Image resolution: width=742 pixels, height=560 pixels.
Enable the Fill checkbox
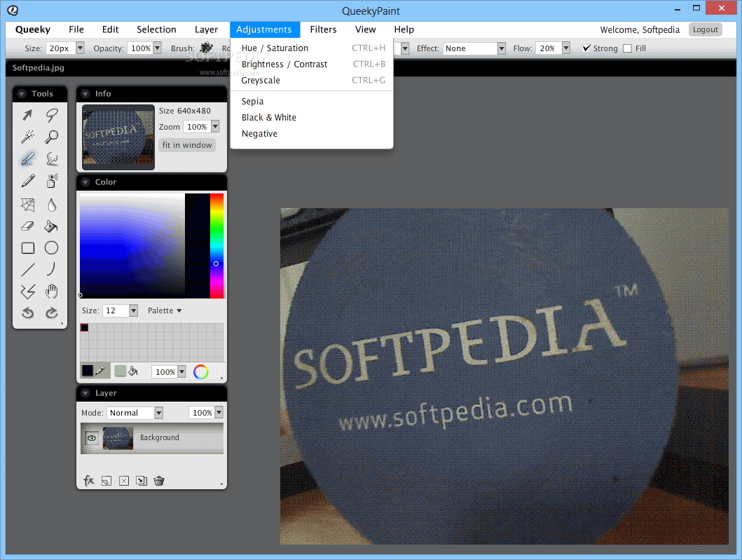pyautogui.click(x=628, y=48)
